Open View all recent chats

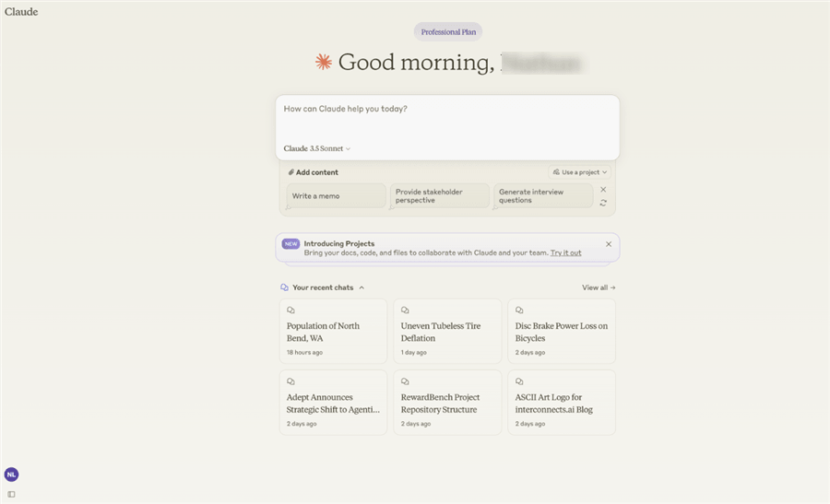pos(599,287)
